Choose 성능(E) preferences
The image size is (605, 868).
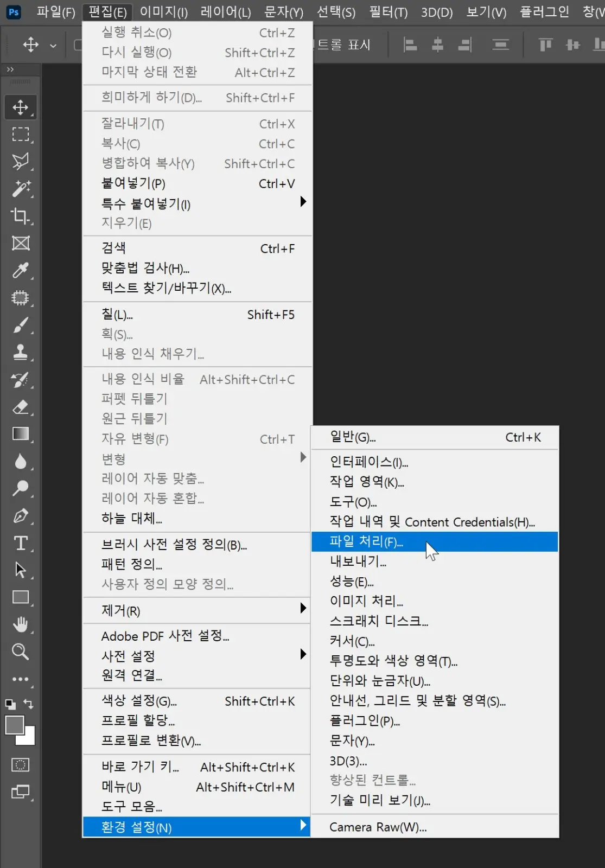(435, 582)
